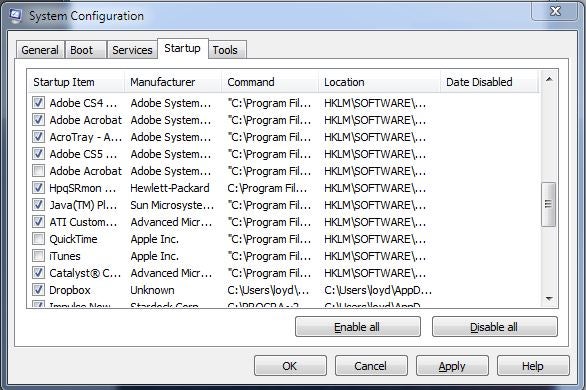Click the Cancel button
This screenshot has height=390, width=586.
point(371,366)
